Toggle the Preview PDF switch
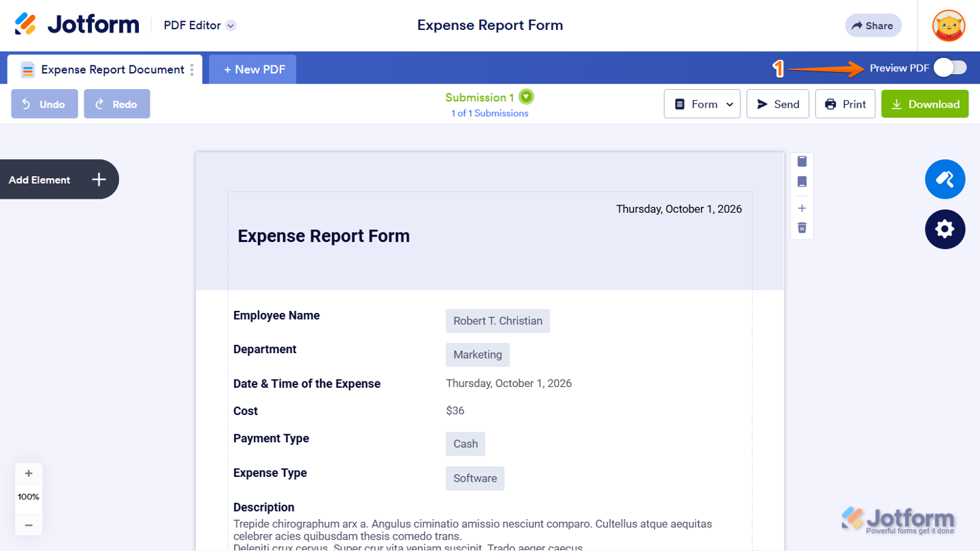This screenshot has height=551, width=980. tap(950, 67)
